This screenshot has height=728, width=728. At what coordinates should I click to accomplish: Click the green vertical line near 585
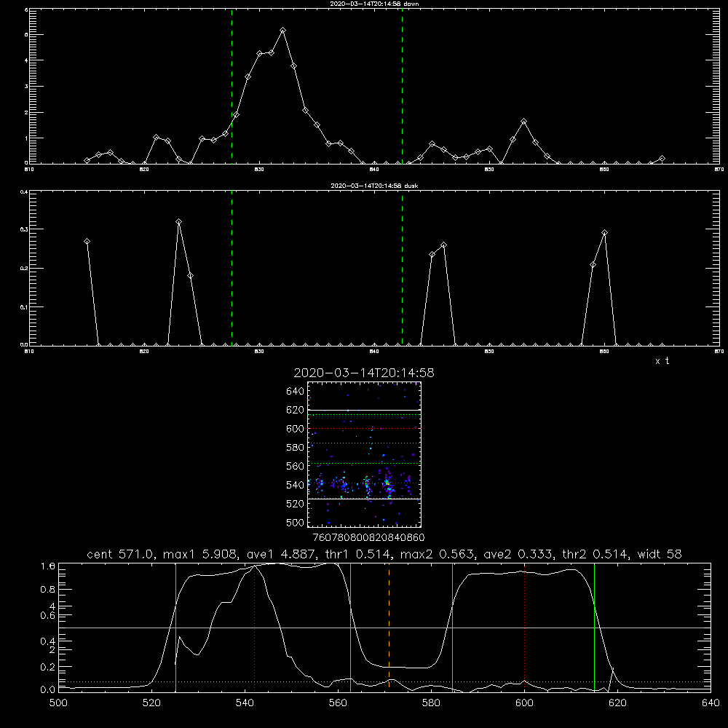[452, 628]
